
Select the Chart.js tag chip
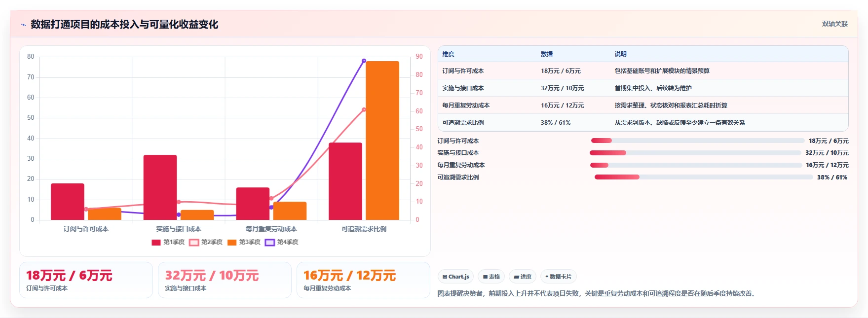[455, 277]
